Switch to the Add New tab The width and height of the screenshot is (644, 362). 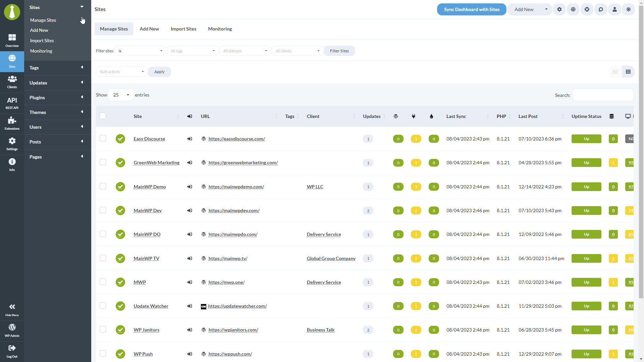click(149, 29)
